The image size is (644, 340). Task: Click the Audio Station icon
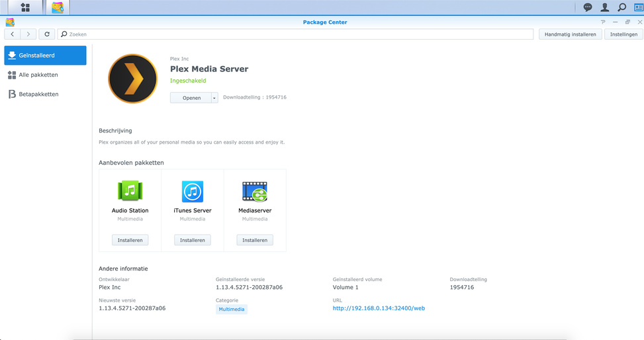[x=130, y=191]
